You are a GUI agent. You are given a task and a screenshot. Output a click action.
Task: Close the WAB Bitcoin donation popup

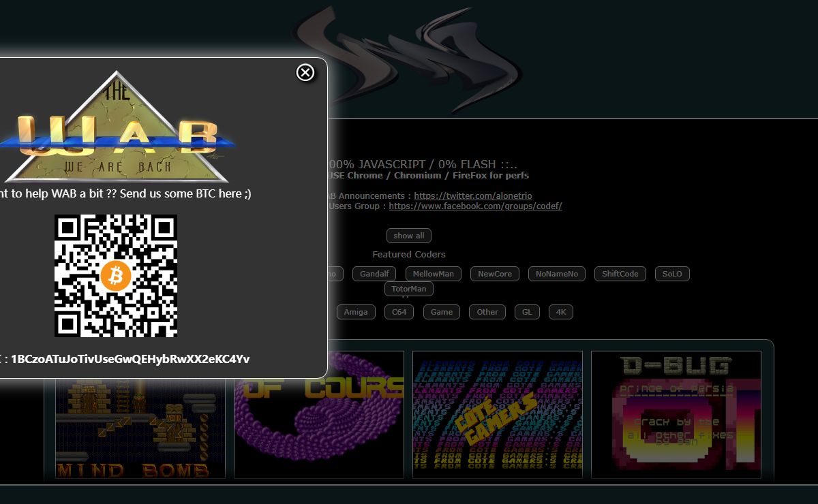pos(305,72)
